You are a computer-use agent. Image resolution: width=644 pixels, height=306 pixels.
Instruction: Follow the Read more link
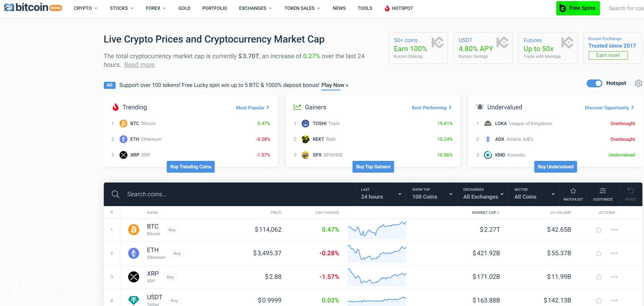(x=139, y=65)
